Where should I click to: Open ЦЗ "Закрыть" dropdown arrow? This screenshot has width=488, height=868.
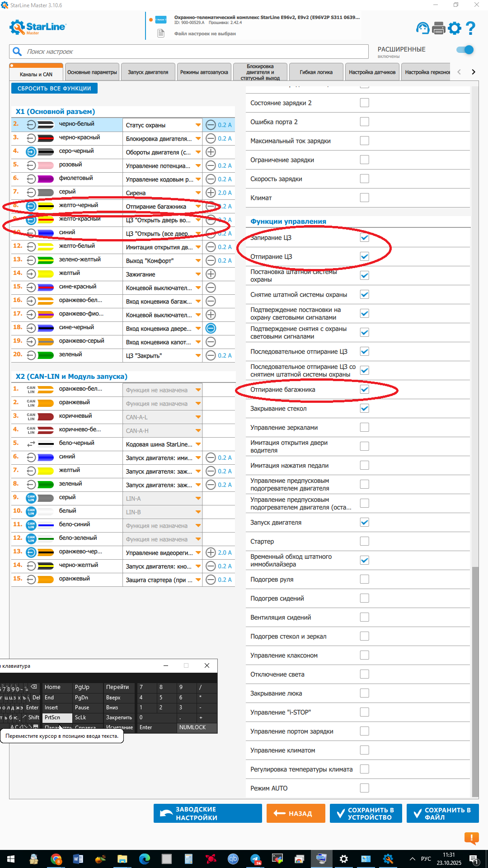click(198, 355)
